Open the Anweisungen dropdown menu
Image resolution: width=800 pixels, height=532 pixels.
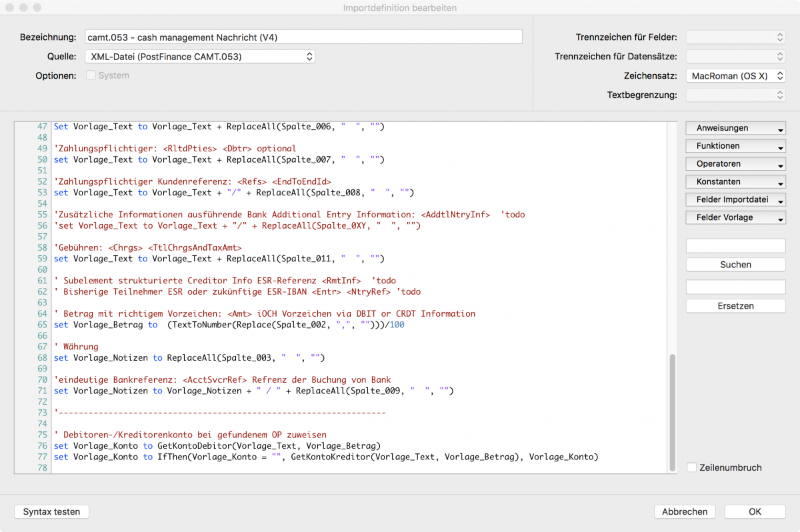pyautogui.click(x=735, y=128)
